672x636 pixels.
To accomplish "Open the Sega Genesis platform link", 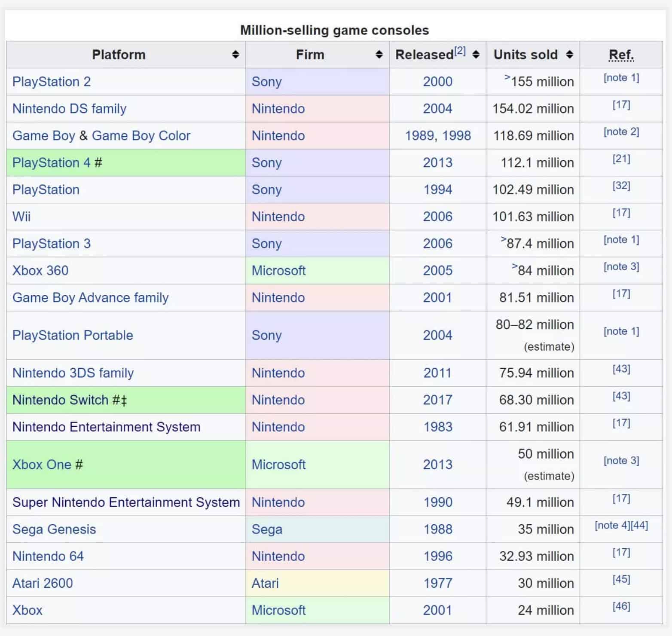I will click(54, 529).
